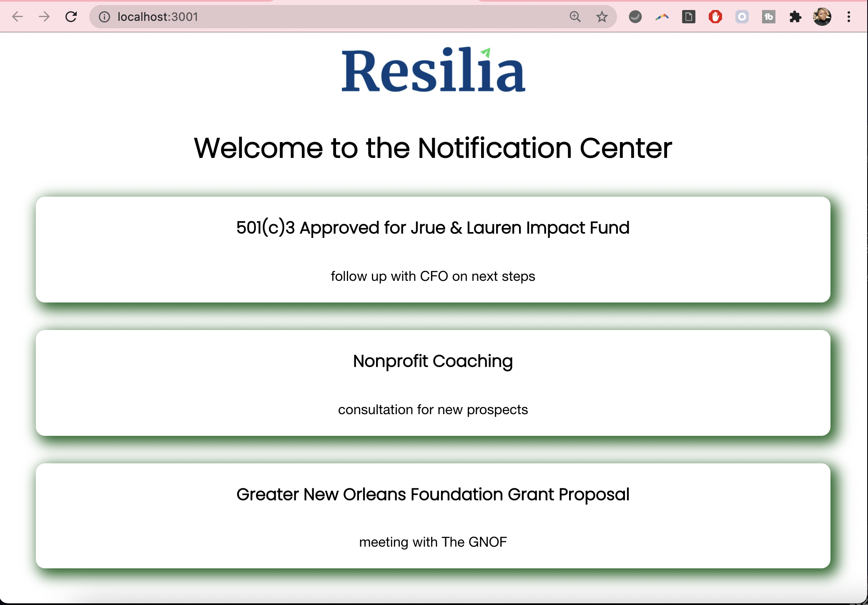The height and width of the screenshot is (605, 868).
Task: Click the zoom magnifier in the address bar
Action: (x=575, y=17)
